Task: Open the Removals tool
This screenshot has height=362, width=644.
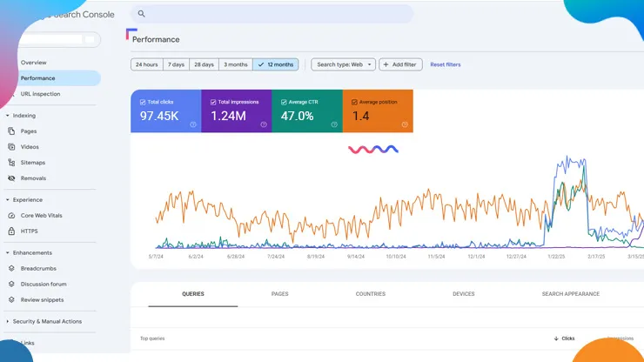Action: click(33, 178)
